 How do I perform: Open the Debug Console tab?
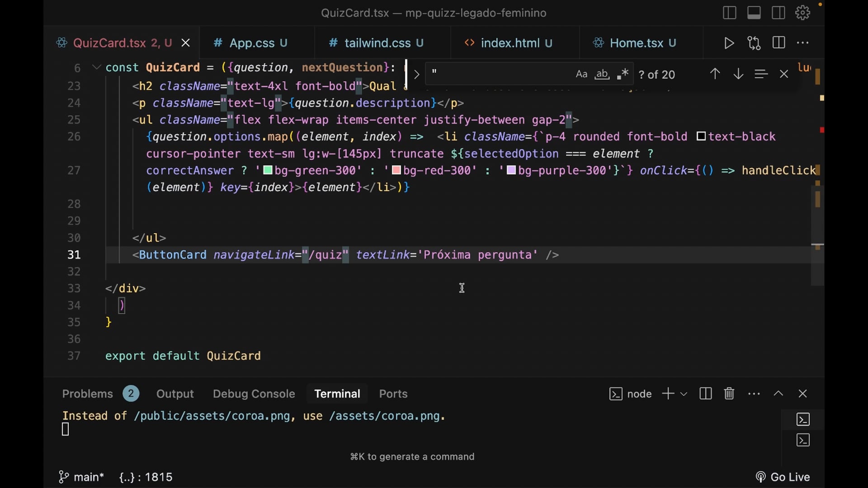click(x=254, y=394)
